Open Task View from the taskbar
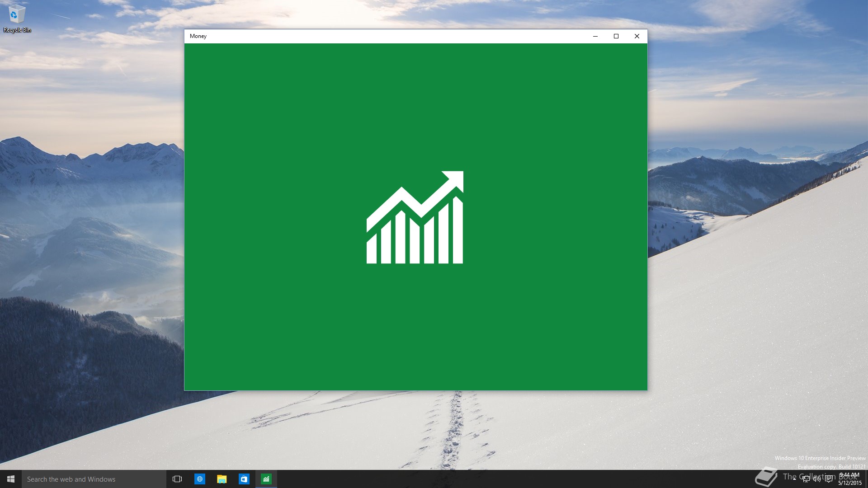The width and height of the screenshot is (868, 488). pyautogui.click(x=177, y=479)
